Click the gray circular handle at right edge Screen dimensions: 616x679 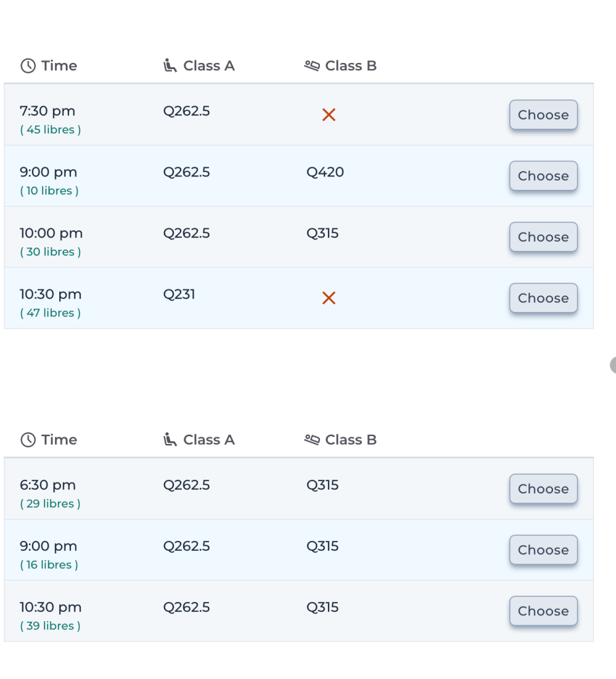(x=613, y=365)
